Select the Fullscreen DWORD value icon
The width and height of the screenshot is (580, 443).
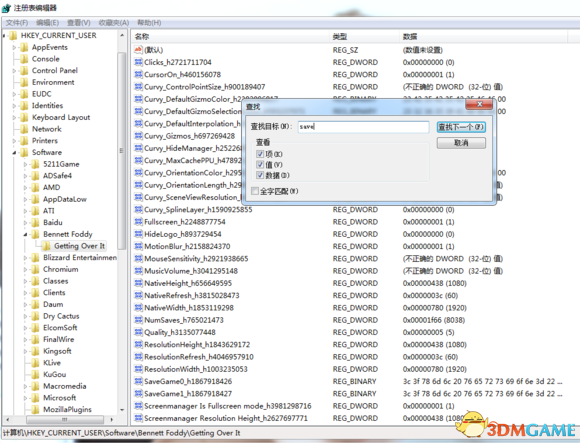138,222
